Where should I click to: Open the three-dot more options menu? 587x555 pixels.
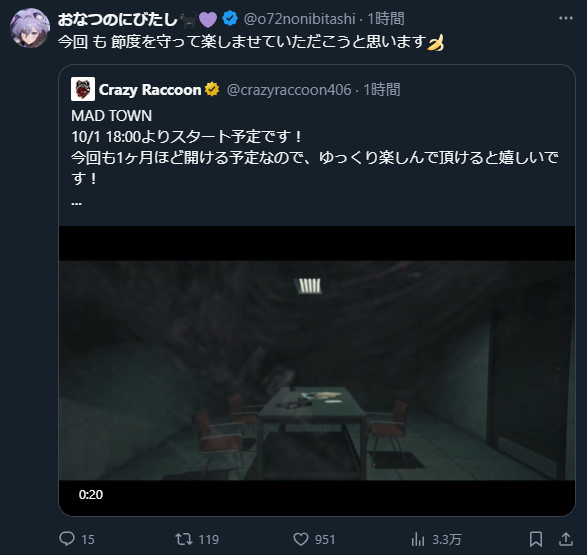[566, 18]
